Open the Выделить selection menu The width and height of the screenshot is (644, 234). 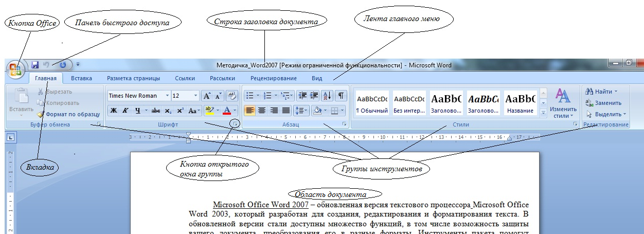pyautogui.click(x=606, y=114)
